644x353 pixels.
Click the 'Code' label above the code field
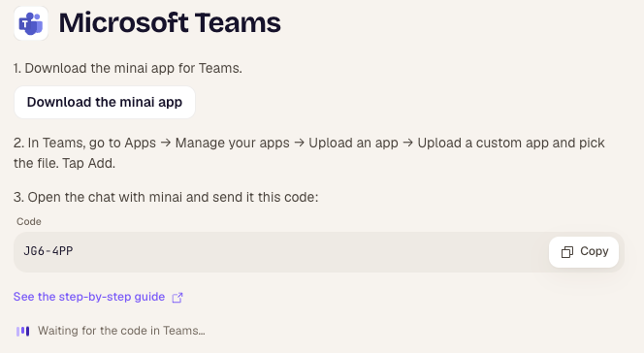pos(29,222)
